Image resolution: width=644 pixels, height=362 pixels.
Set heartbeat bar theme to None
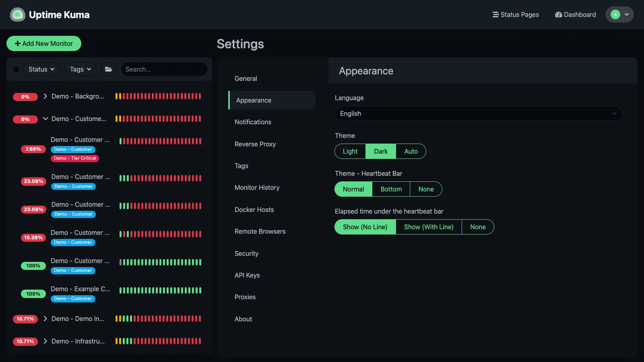coord(426,189)
